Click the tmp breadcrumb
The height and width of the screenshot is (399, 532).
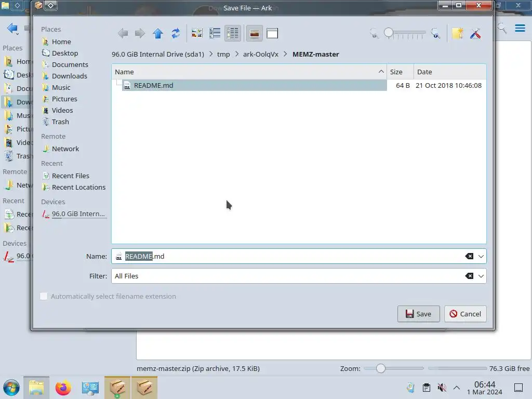pos(223,54)
